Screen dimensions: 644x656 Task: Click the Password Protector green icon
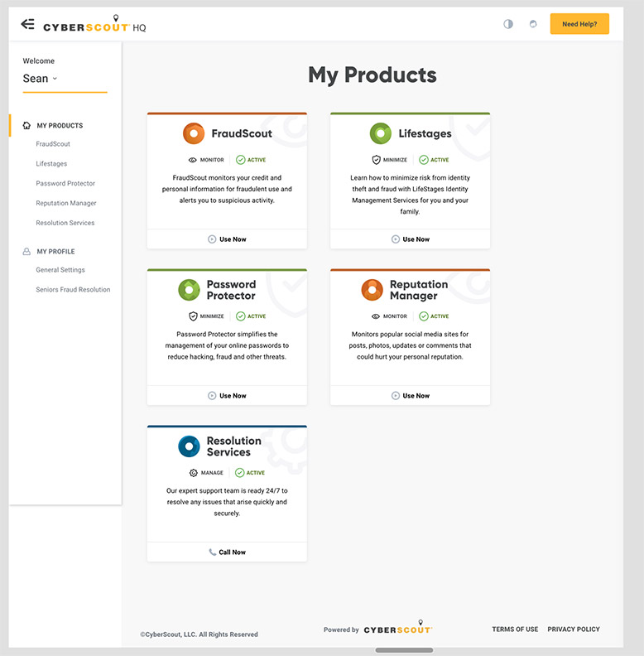point(190,290)
